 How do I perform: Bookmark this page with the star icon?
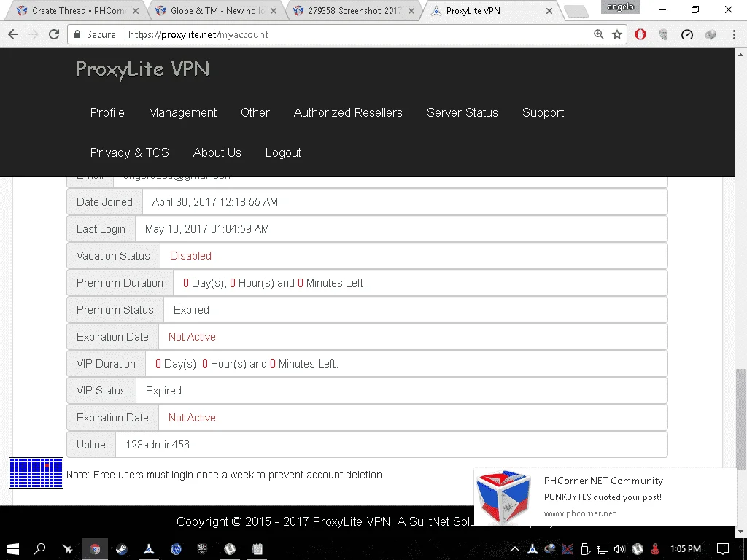tap(617, 34)
